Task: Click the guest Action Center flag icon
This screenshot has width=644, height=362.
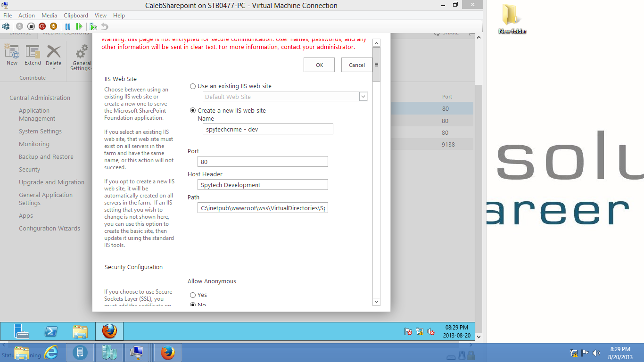Action: (x=408, y=331)
